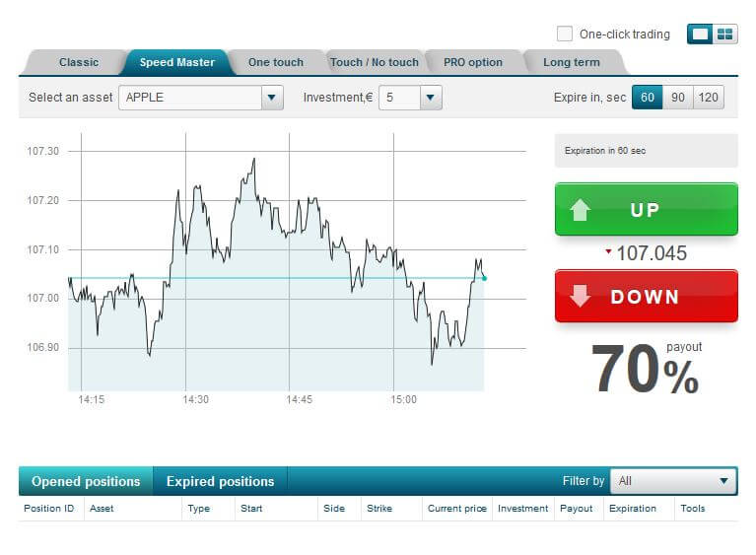This screenshot has width=756, height=555.
Task: Open the Investment amount dropdown
Action: [410, 98]
